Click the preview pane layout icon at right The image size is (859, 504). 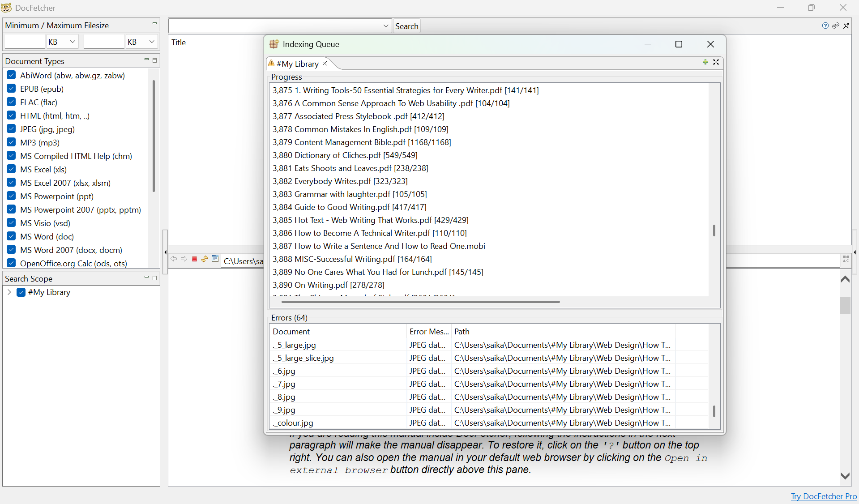coord(846,259)
